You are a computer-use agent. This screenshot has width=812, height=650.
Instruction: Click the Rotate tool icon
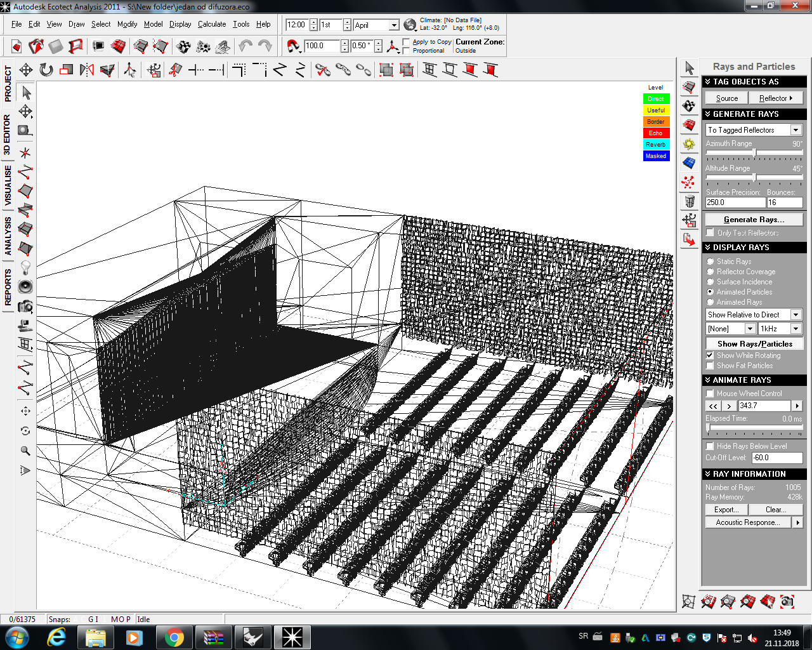coord(46,70)
